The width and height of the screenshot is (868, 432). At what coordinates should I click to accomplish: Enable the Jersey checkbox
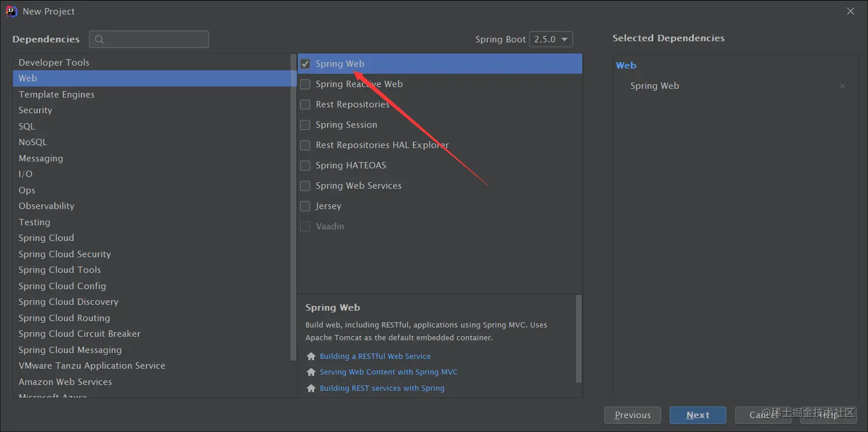click(x=305, y=206)
